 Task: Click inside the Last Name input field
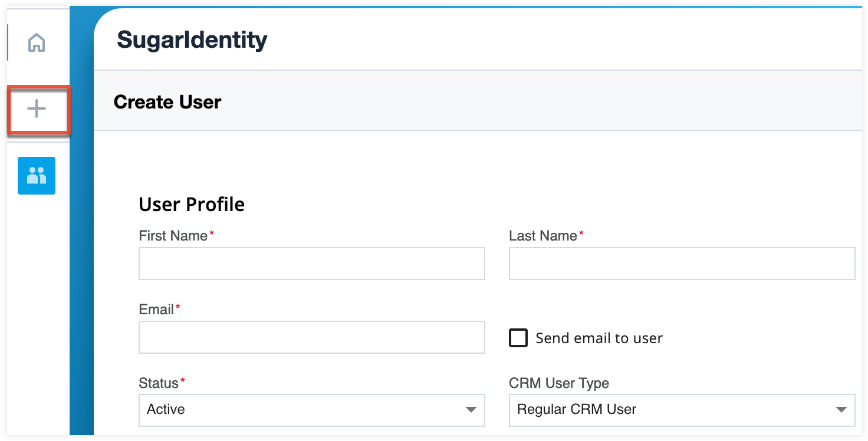tap(682, 264)
